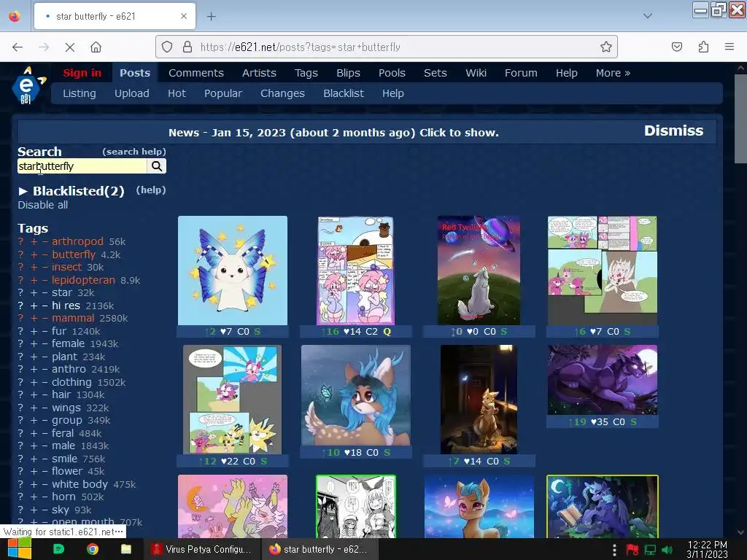The height and width of the screenshot is (560, 747).
Task: Close the star butterfly tab
Action: pyautogui.click(x=183, y=16)
